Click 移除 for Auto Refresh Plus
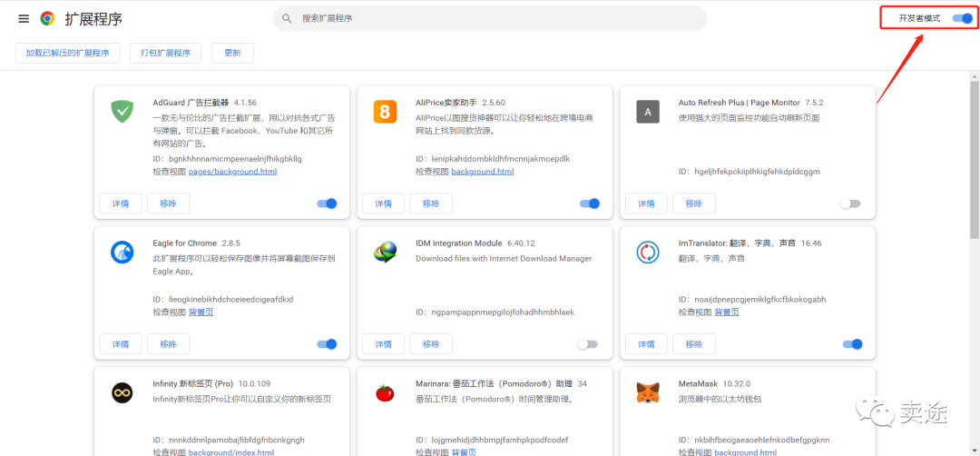The height and width of the screenshot is (456, 980). point(694,203)
